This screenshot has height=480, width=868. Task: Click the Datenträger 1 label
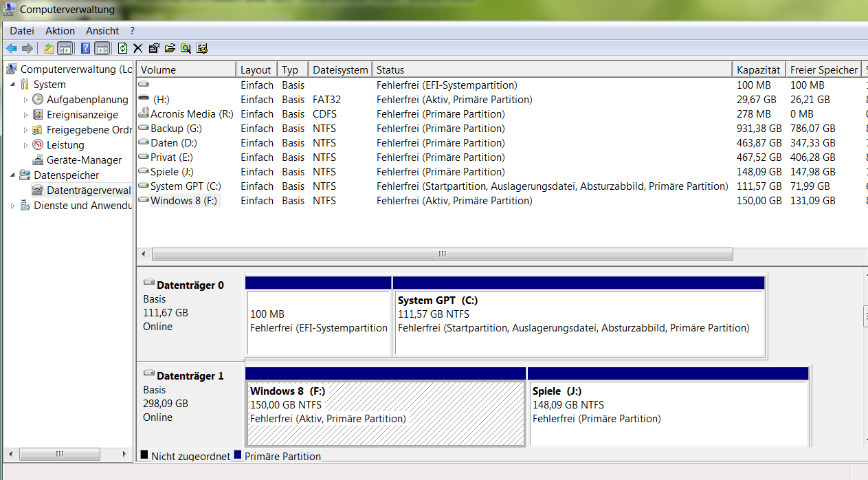190,376
